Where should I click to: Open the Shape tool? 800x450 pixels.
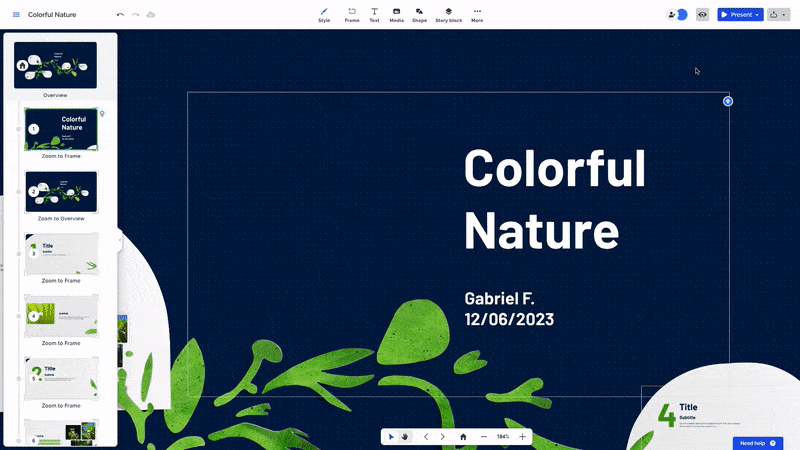pyautogui.click(x=419, y=15)
